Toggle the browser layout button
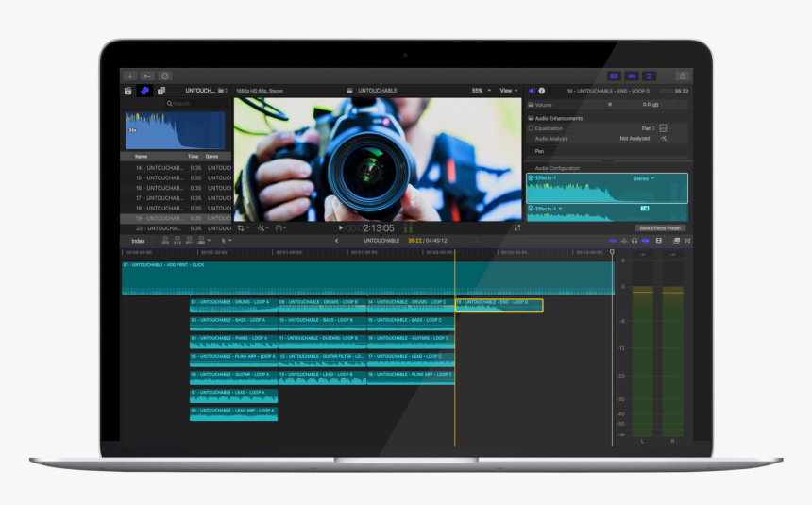 [614, 76]
